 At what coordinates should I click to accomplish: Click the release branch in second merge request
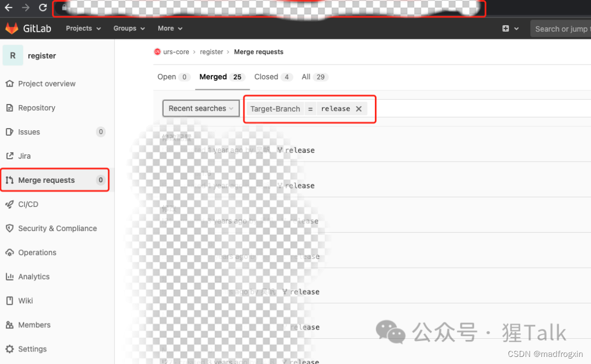pos(300,186)
